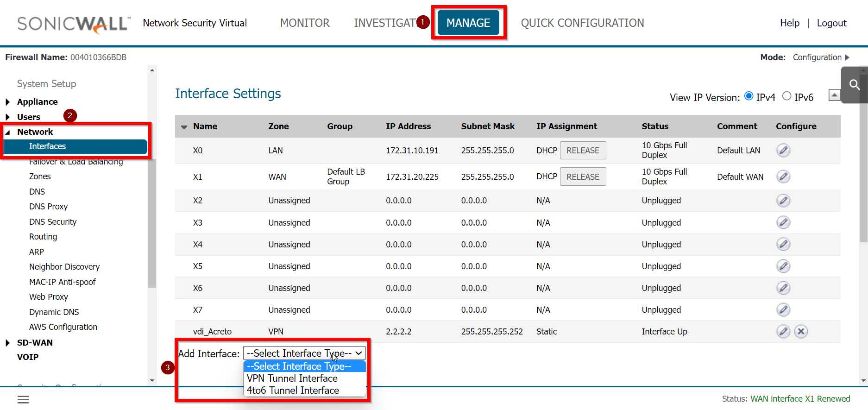Open Dynamic DNS settings
868x410 pixels.
pos(54,312)
